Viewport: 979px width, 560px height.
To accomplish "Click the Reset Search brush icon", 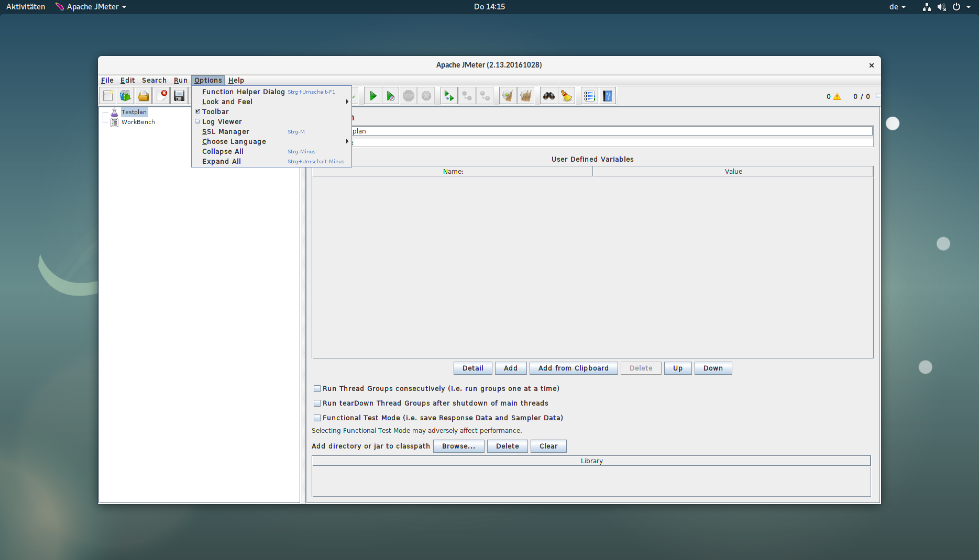I will [566, 96].
